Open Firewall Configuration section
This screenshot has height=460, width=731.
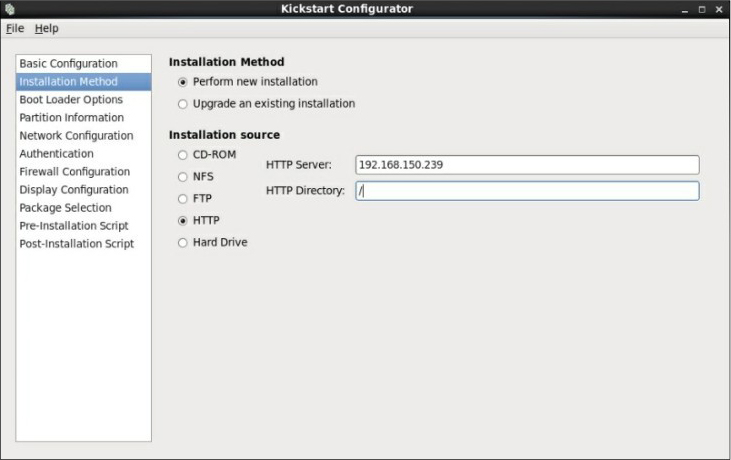pyautogui.click(x=83, y=172)
